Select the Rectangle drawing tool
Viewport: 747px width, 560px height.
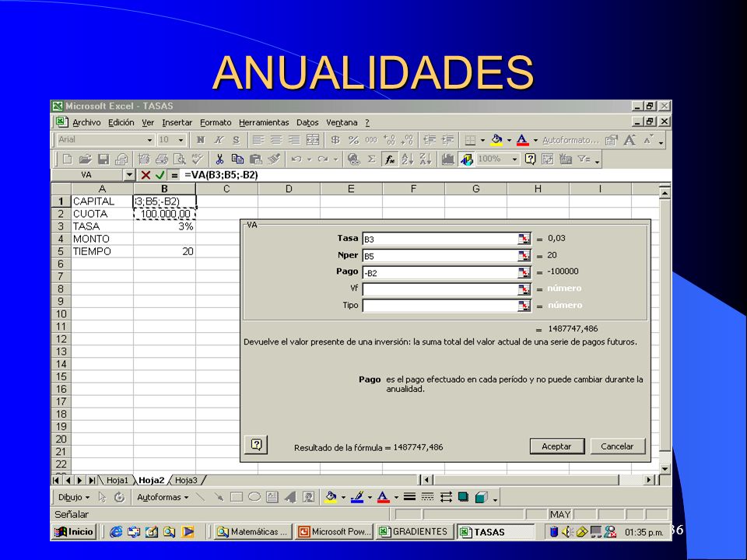[237, 497]
